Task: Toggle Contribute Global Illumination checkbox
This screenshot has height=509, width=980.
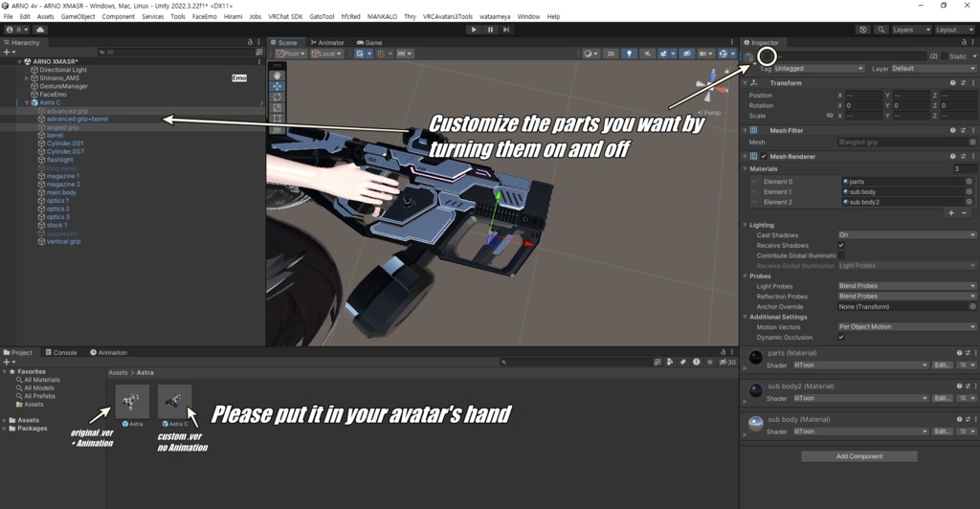Action: (x=841, y=255)
